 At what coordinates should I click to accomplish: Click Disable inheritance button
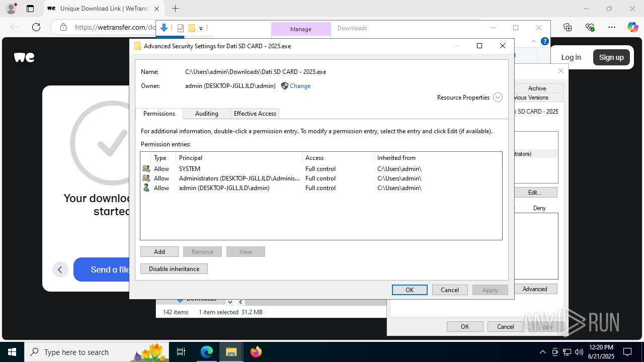tap(174, 269)
